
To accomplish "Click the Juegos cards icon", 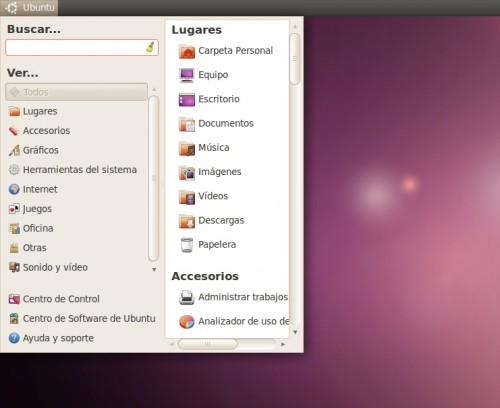I will (14, 209).
